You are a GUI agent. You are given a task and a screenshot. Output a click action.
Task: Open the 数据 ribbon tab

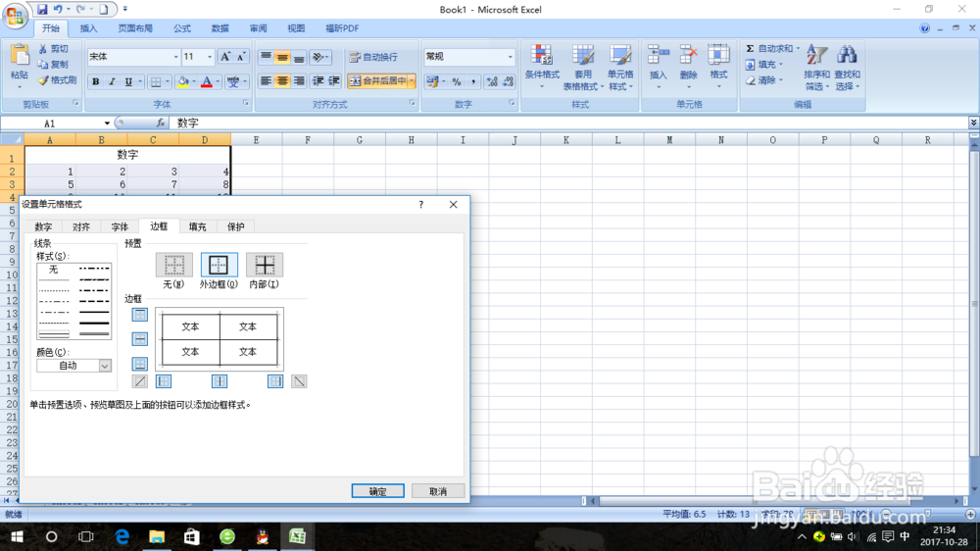[x=220, y=28]
